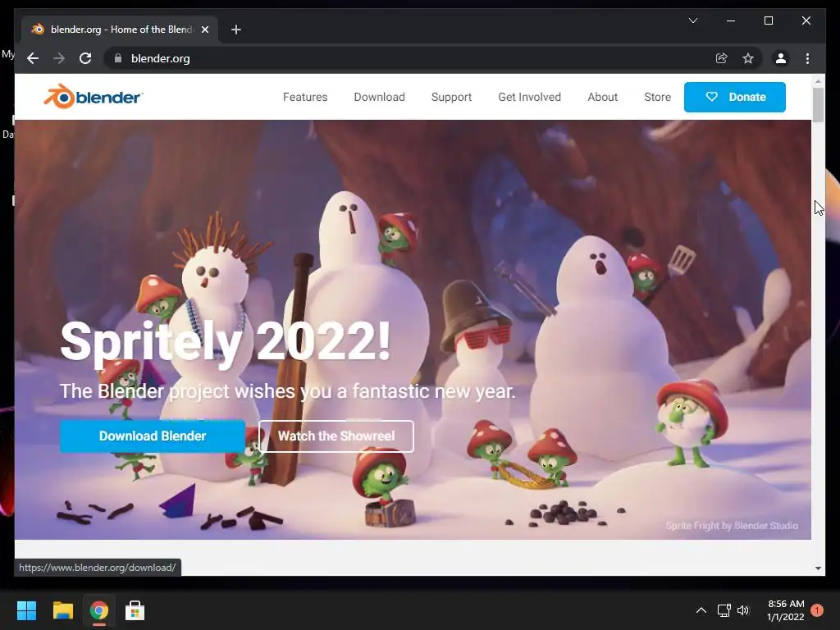Share this page using the share icon

coord(722,58)
